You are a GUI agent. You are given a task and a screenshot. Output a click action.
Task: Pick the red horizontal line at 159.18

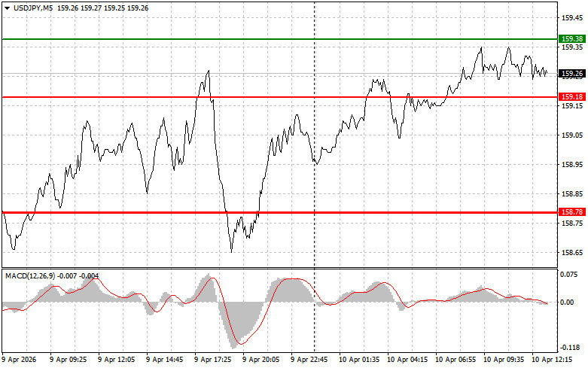(280, 97)
